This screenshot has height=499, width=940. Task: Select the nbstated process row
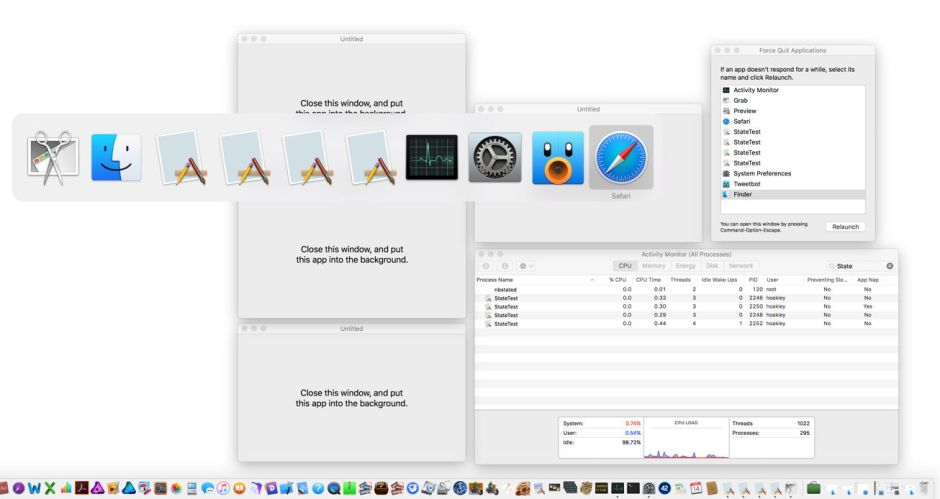point(686,289)
